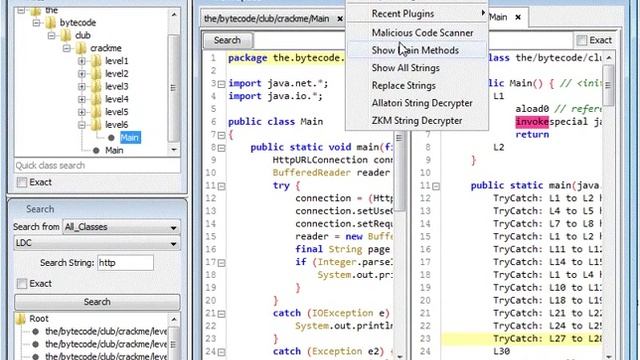The image size is (640, 360).
Task: Choose Replace Strings menu item
Action: coord(417,85)
